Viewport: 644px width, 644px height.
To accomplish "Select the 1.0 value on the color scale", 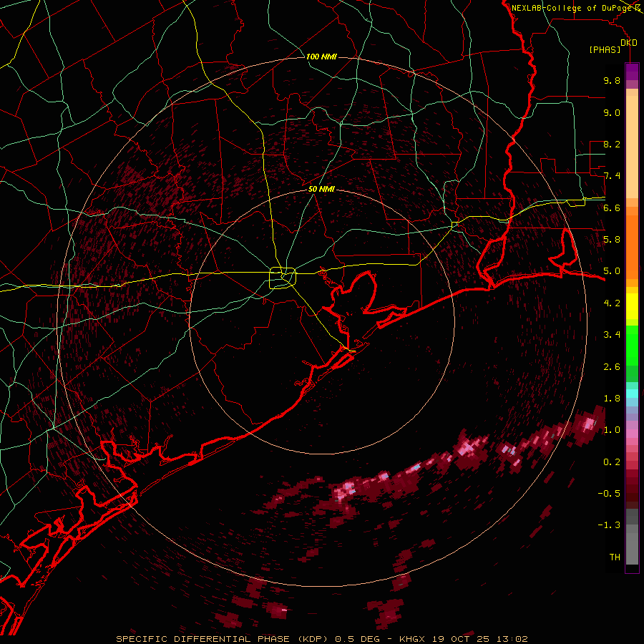I will (612, 430).
